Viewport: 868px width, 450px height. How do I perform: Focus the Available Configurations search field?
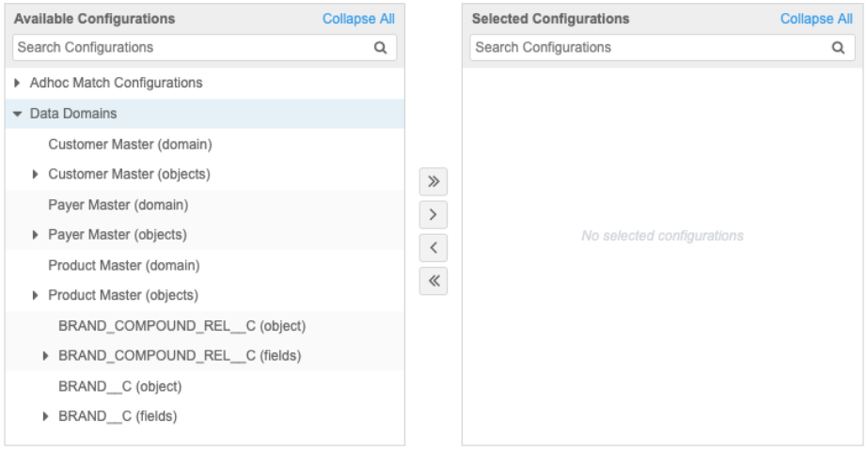pos(188,48)
